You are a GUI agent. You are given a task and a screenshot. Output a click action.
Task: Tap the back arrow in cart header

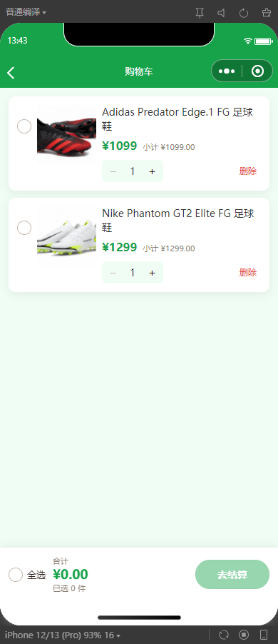coord(11,73)
